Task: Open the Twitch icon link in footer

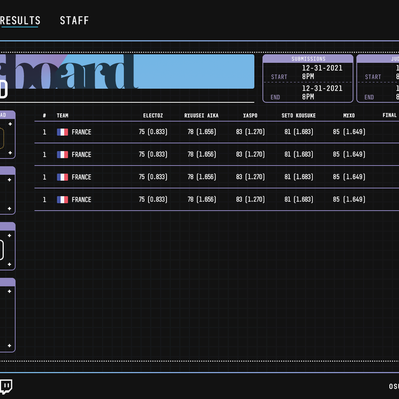Action: [6, 387]
